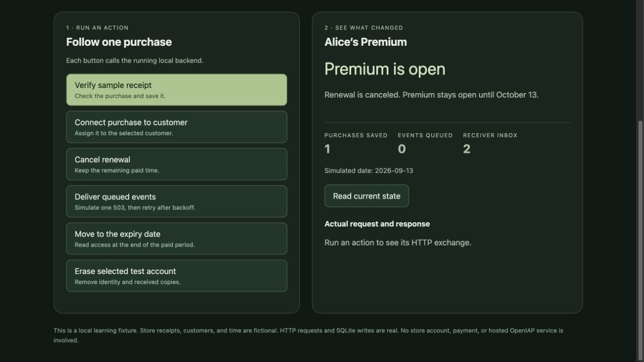
Task: Click the Verify sample receipt button
Action: tap(177, 90)
